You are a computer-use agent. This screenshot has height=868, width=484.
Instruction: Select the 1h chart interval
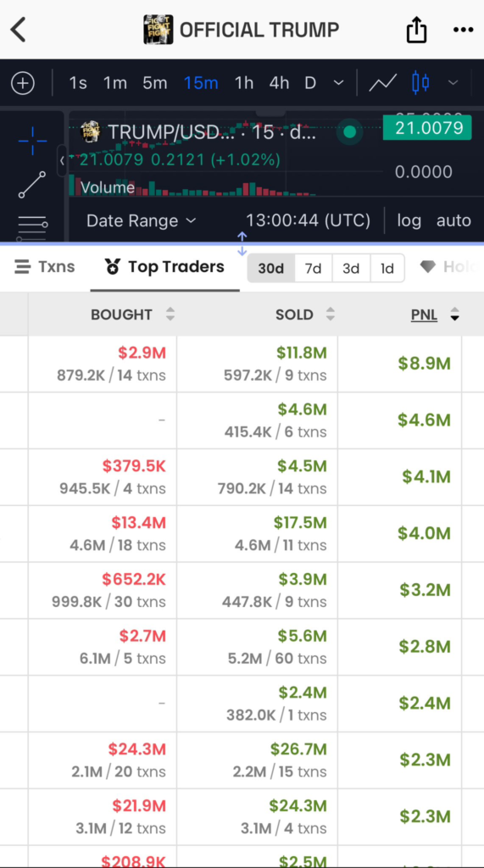pyautogui.click(x=243, y=83)
